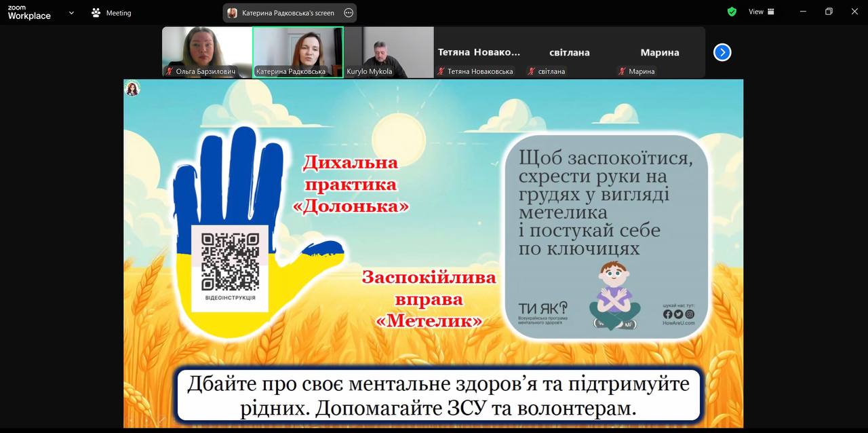
Task: Open screen share options ellipsis menu
Action: pos(349,13)
